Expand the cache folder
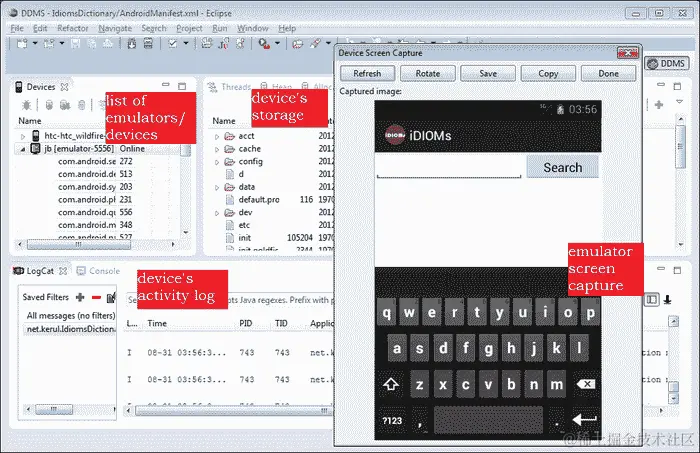Screen dimensions: 700x453 click(x=217, y=149)
